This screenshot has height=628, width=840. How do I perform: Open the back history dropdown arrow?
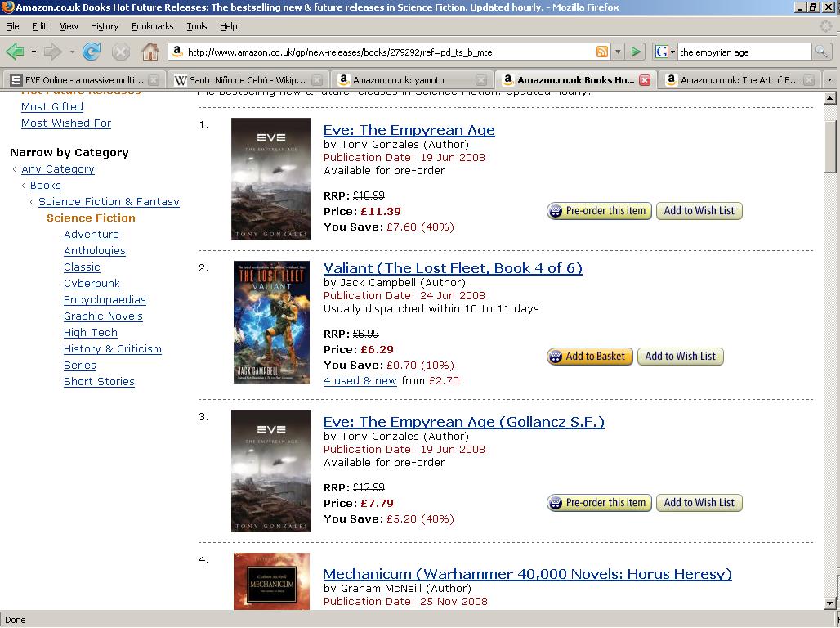coord(34,52)
